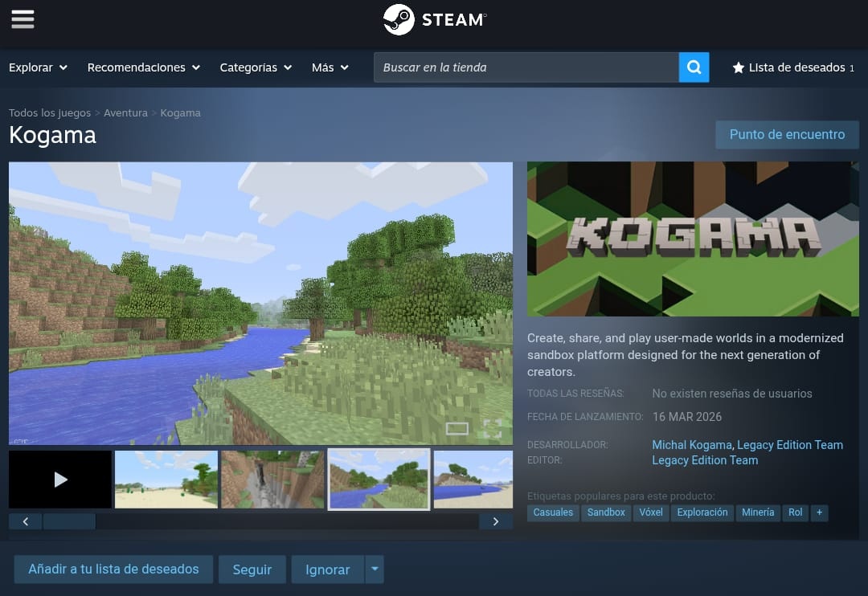Select the Vóxel tag

point(651,512)
